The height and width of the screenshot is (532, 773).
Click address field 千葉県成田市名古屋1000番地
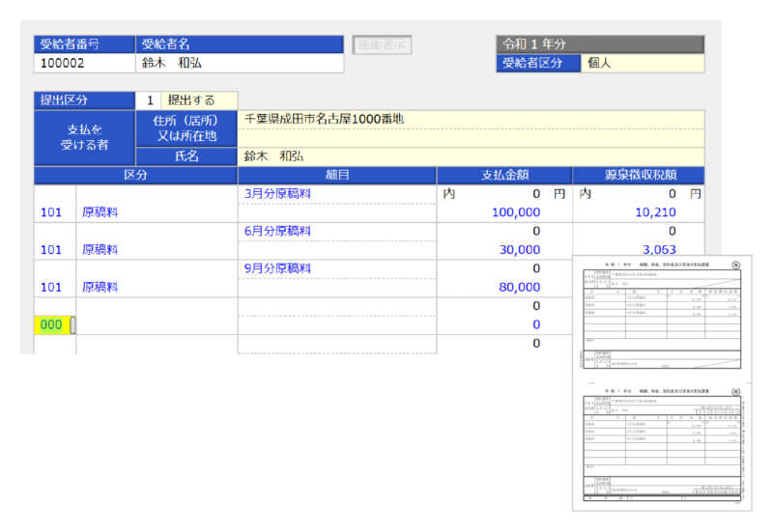[471, 120]
